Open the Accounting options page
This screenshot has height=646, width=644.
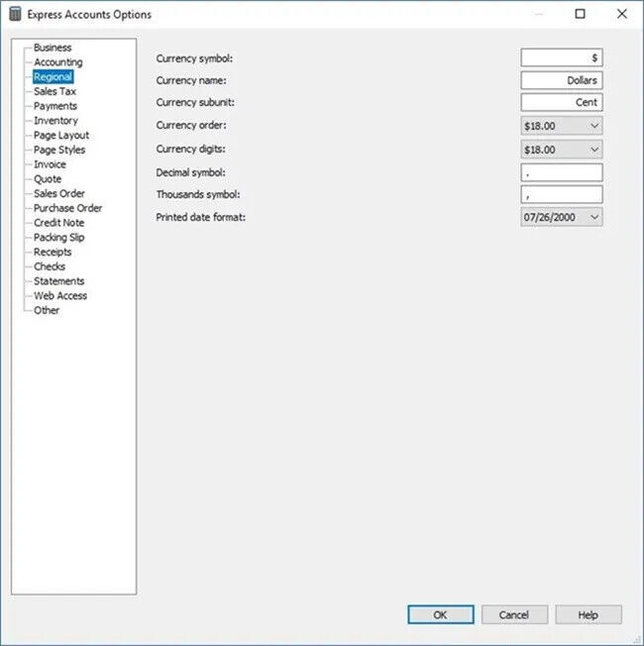(58, 62)
